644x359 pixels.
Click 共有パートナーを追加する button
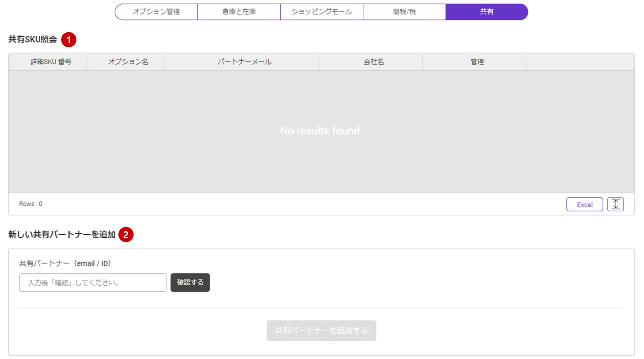[321, 330]
